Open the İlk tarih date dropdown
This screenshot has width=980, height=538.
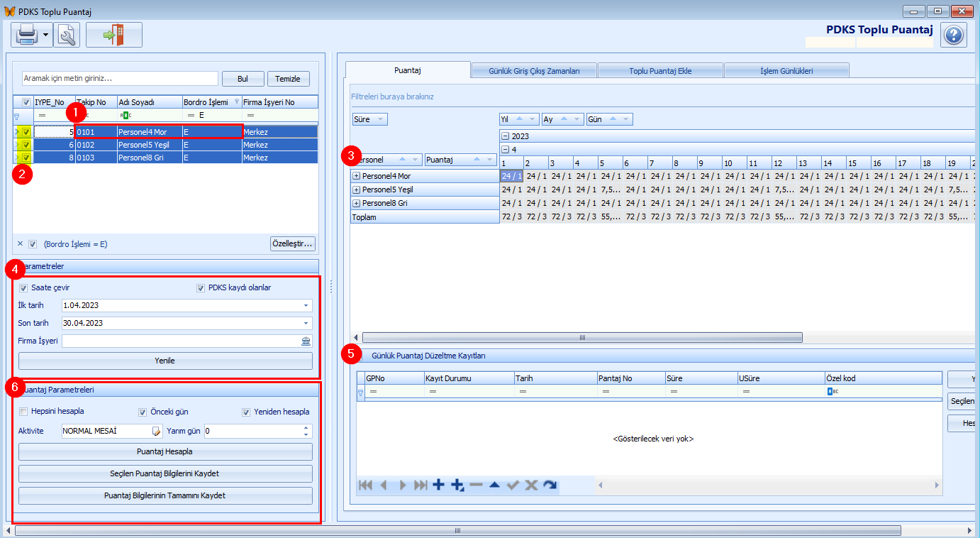(306, 306)
